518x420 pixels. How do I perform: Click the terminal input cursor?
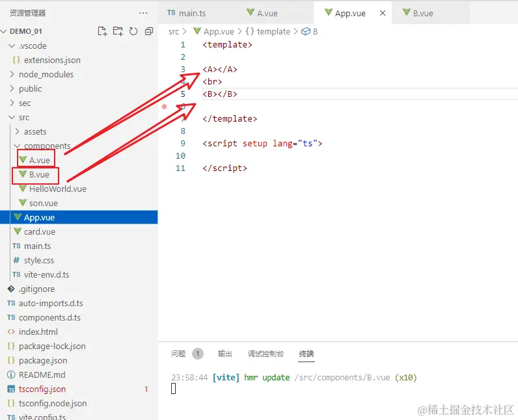(x=174, y=389)
